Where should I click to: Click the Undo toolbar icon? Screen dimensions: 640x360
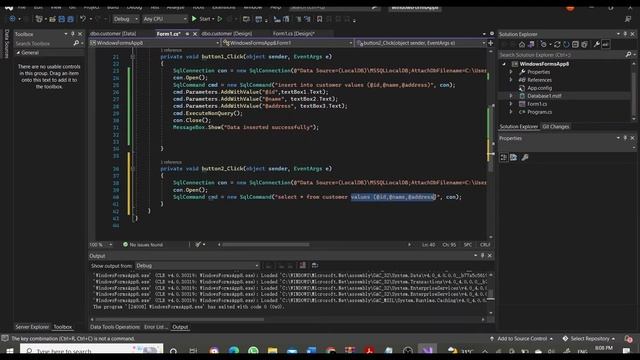coord(83,19)
